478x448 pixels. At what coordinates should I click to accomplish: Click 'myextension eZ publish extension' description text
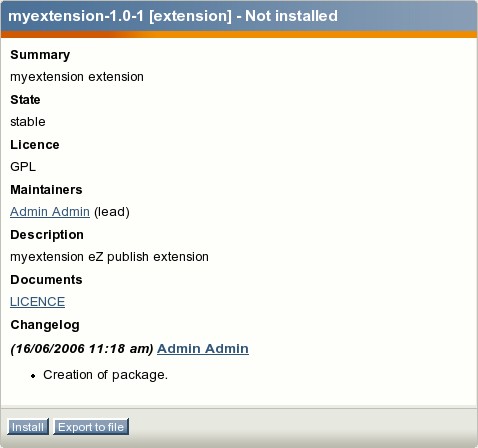(x=109, y=257)
